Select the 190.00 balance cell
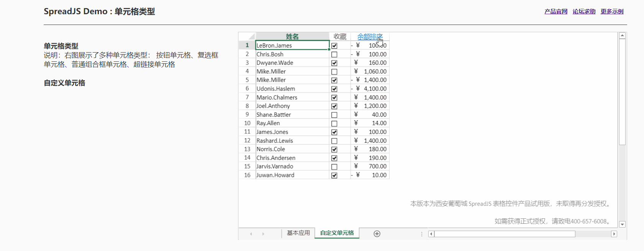This screenshot has height=251, width=644. click(370, 158)
